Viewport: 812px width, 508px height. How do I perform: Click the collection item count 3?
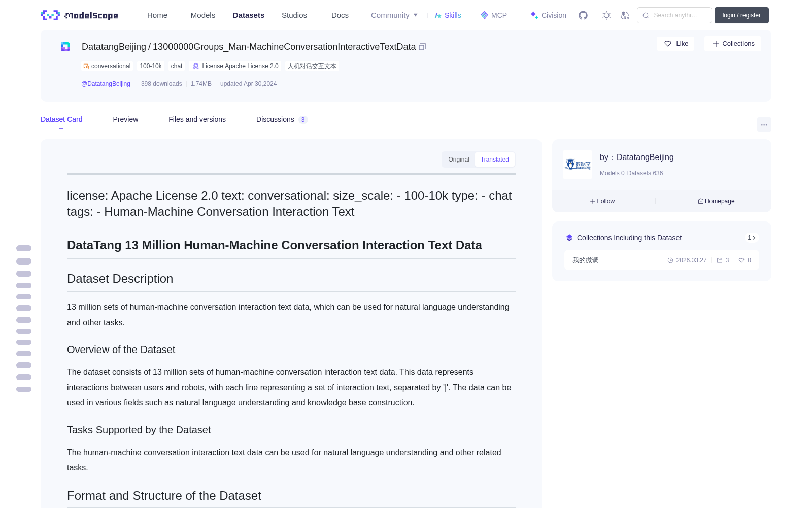pos(723,260)
